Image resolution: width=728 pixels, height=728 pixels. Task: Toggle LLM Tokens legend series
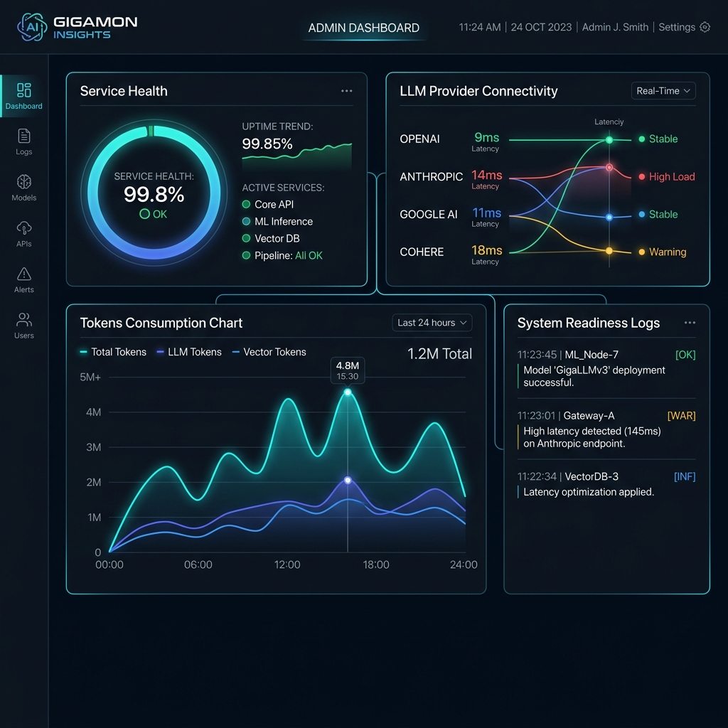click(189, 352)
